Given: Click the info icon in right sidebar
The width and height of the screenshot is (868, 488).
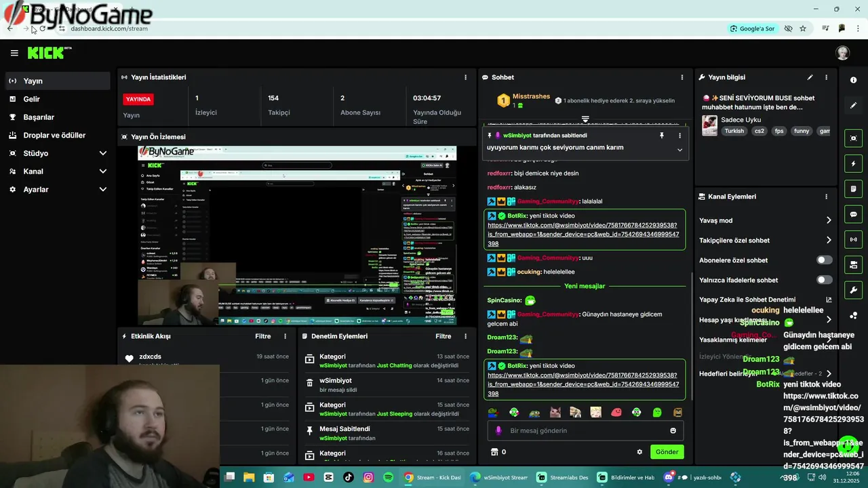Looking at the screenshot, I should pyautogui.click(x=853, y=80).
